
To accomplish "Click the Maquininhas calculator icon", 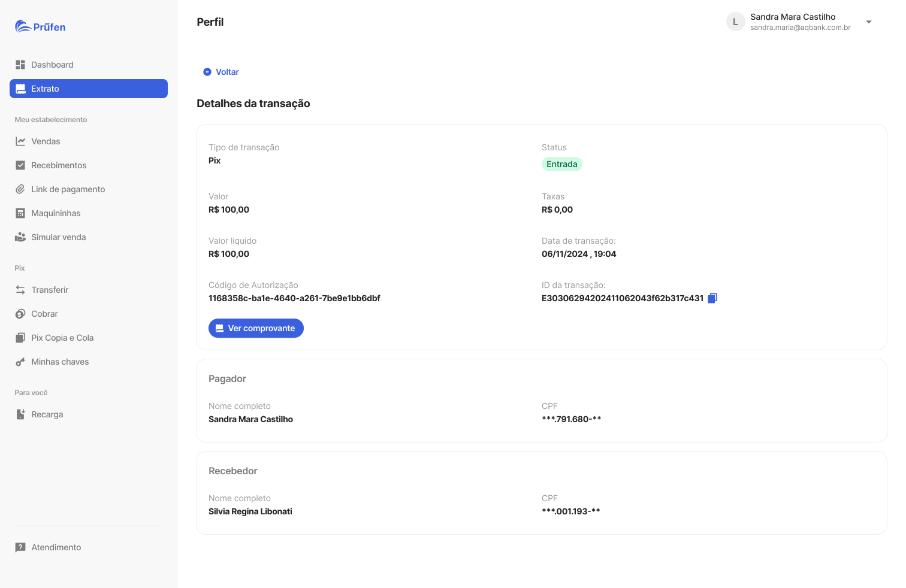I will click(20, 213).
